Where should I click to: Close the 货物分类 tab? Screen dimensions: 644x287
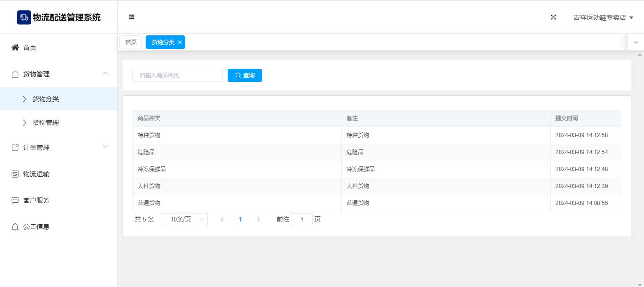(x=180, y=42)
